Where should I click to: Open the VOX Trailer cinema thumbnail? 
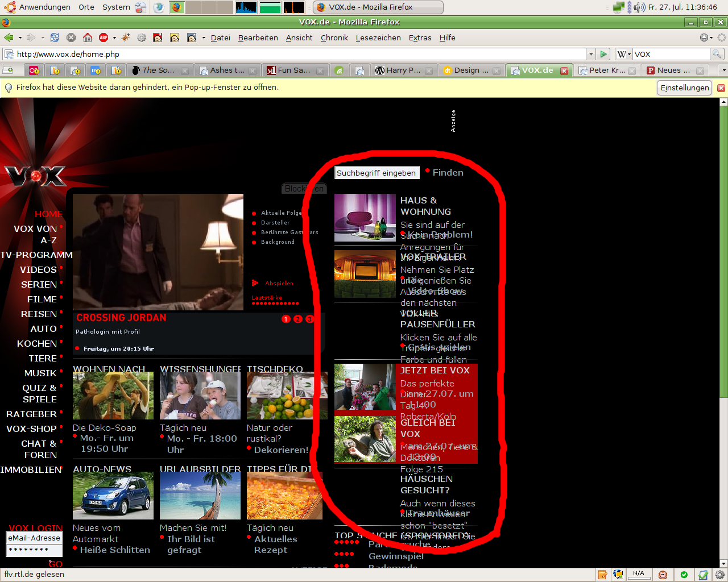[x=365, y=273]
